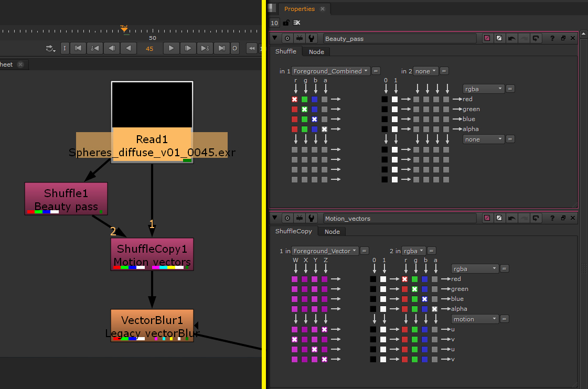Click the undo arrow icon in Beauty_pass header
The height and width of the screenshot is (389, 588).
coord(511,38)
